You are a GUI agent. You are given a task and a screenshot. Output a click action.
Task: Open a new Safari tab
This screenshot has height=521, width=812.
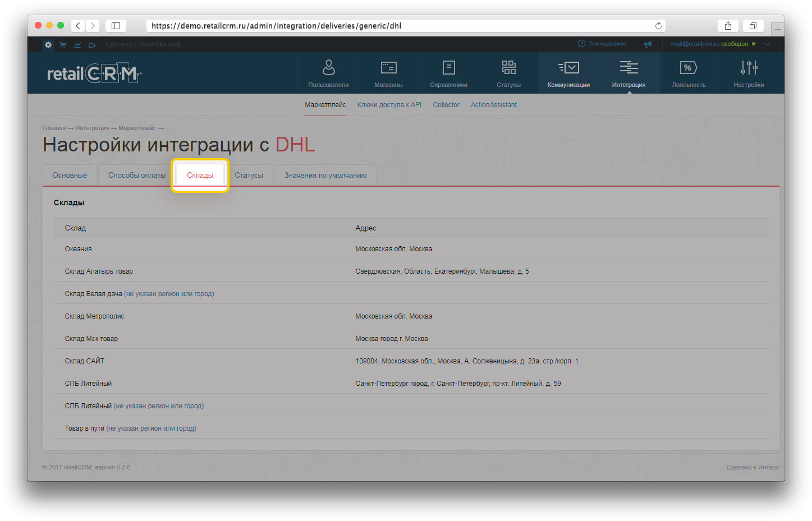point(778,29)
